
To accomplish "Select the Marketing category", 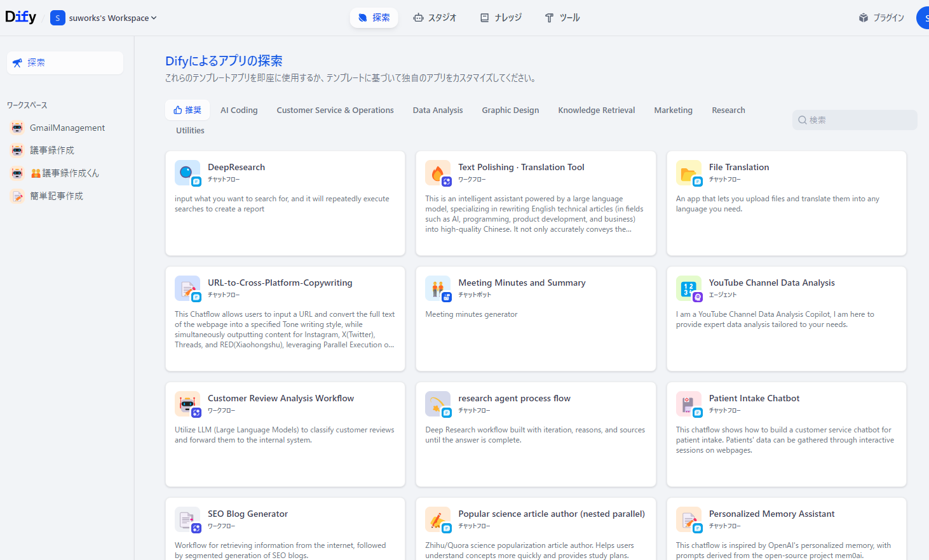I will tap(674, 110).
